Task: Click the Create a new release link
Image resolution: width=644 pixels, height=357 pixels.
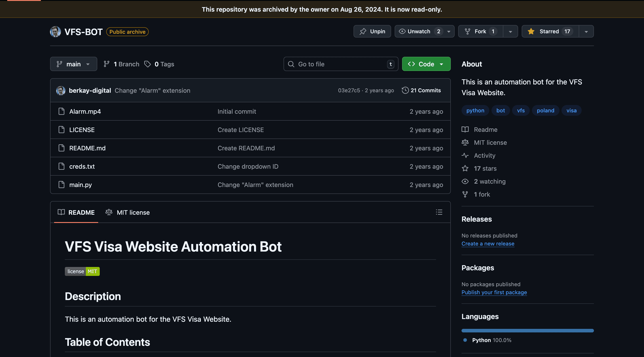Action: click(x=488, y=244)
